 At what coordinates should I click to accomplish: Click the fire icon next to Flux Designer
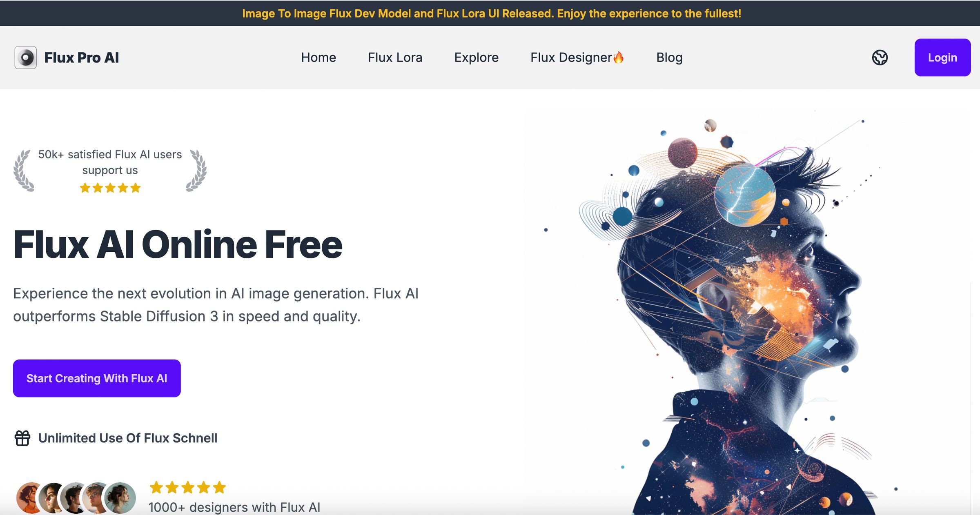pos(619,57)
